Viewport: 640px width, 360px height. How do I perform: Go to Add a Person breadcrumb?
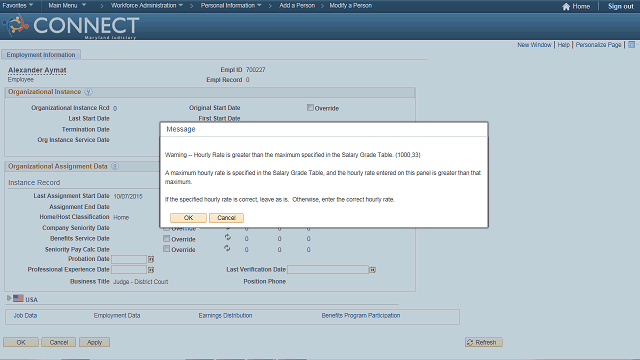[297, 6]
